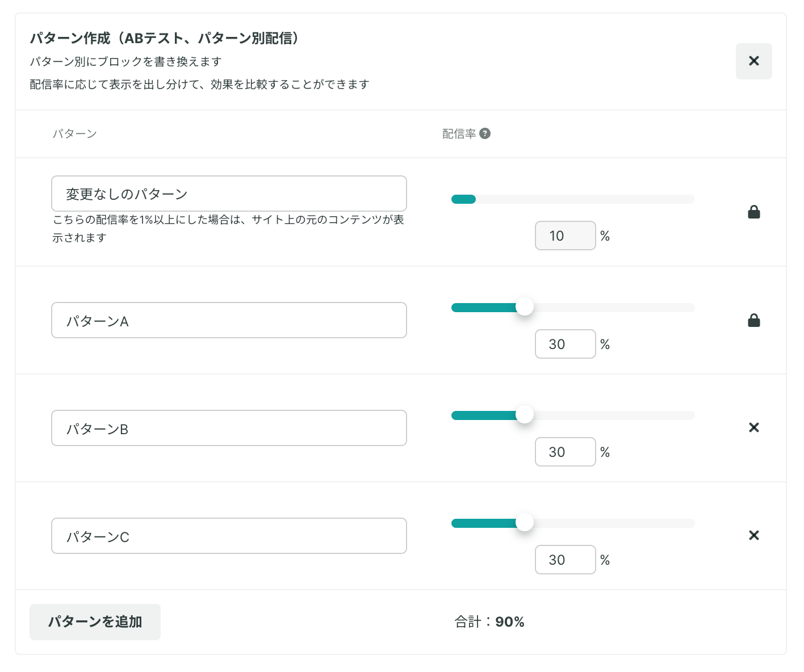804x672 pixels.
Task: Click パターンA's 30 percent input
Action: [x=565, y=344]
